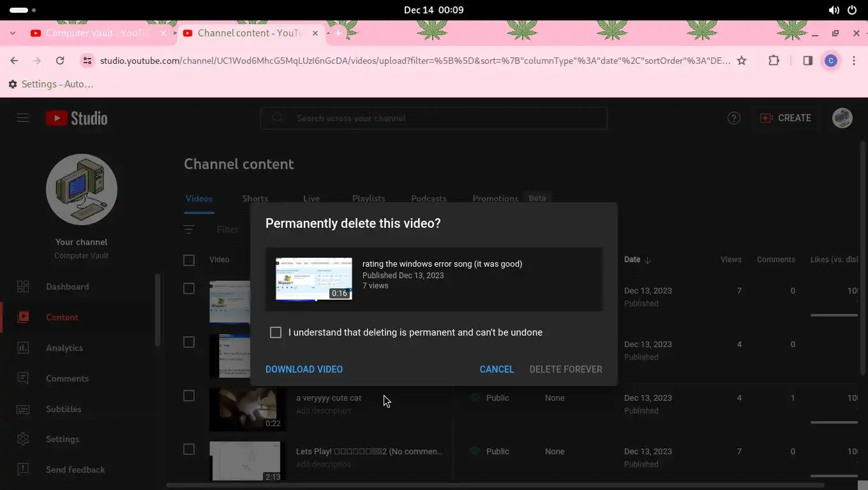Click the 'Lets Play!' video title
The width and height of the screenshot is (868, 490).
(369, 452)
